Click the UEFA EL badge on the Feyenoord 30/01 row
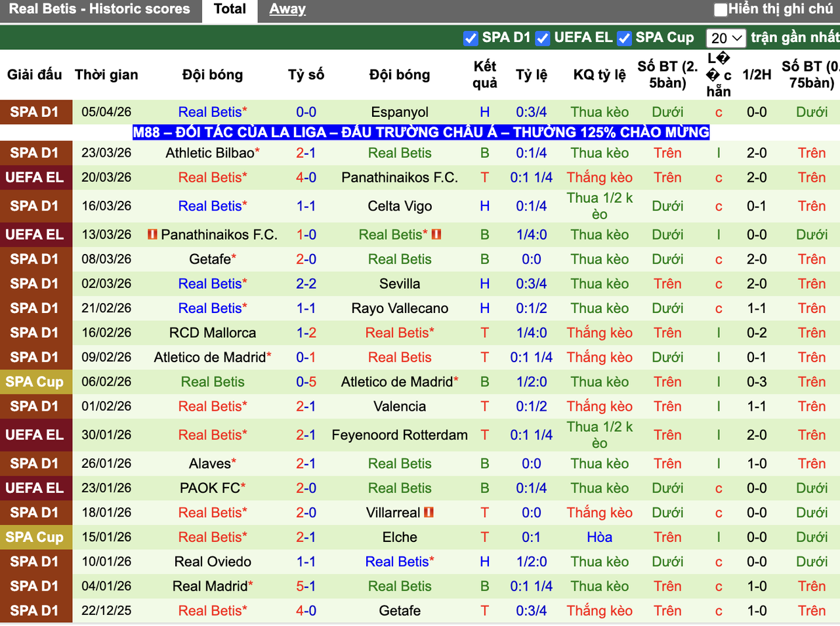The height and width of the screenshot is (626, 840). tap(36, 434)
